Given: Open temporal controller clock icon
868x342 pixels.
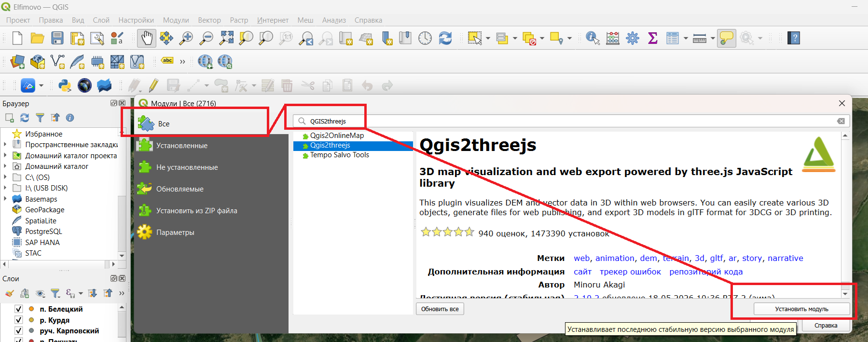Looking at the screenshot, I should (x=425, y=38).
